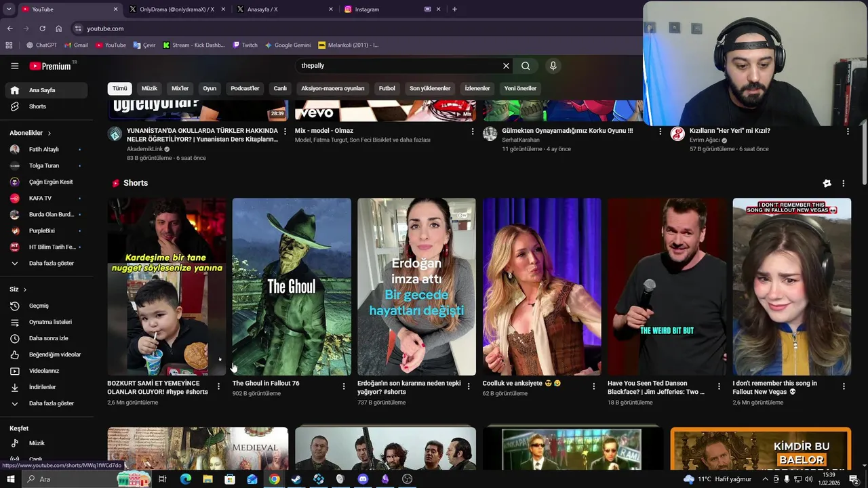Start voice search with the microphone icon
Screen dimensions: 868x488
pos(553,66)
